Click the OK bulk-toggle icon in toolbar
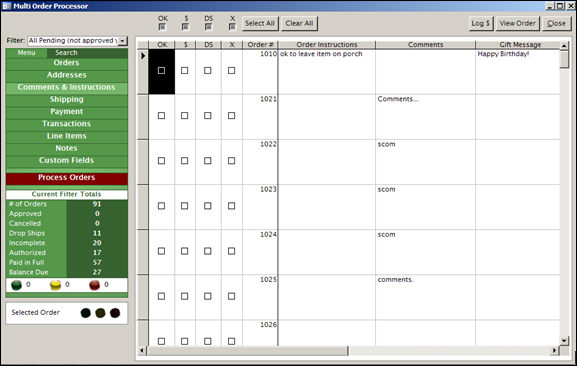Screen dimensions: 577x366 (162, 27)
